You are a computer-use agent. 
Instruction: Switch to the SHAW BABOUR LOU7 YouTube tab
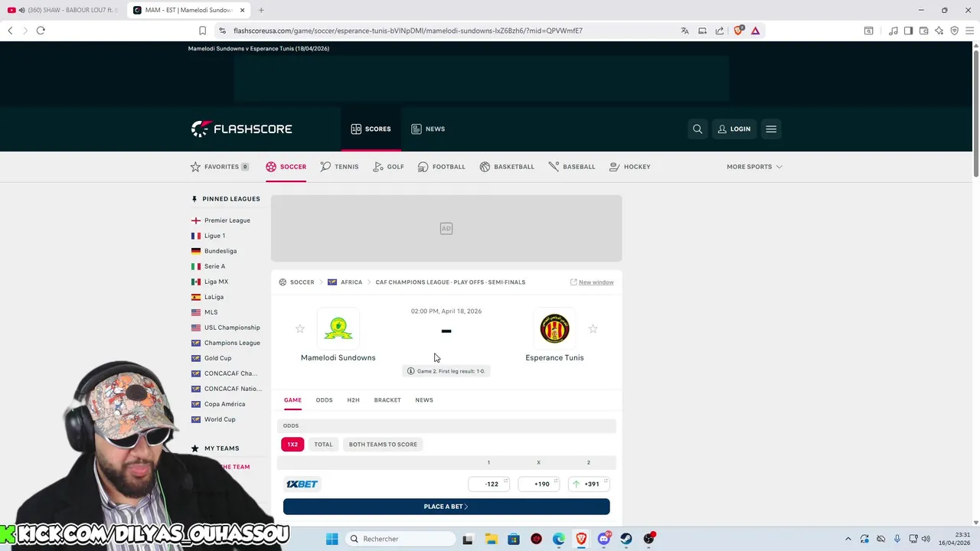pyautogui.click(x=61, y=10)
